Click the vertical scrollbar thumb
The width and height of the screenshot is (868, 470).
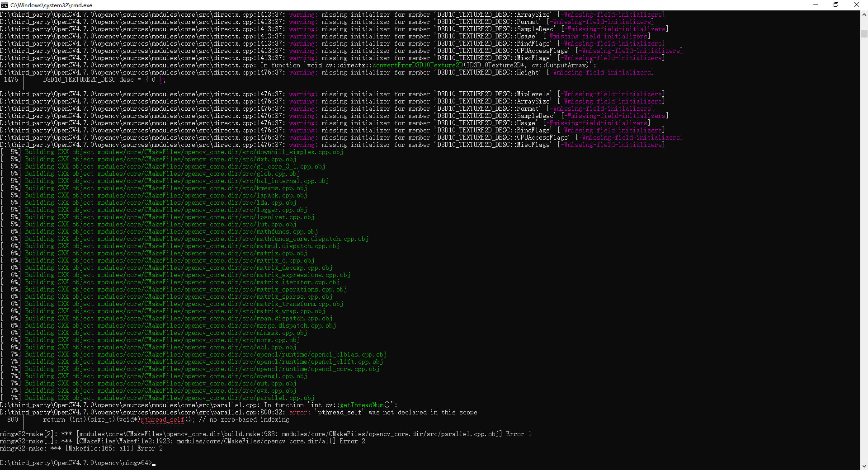click(864, 33)
